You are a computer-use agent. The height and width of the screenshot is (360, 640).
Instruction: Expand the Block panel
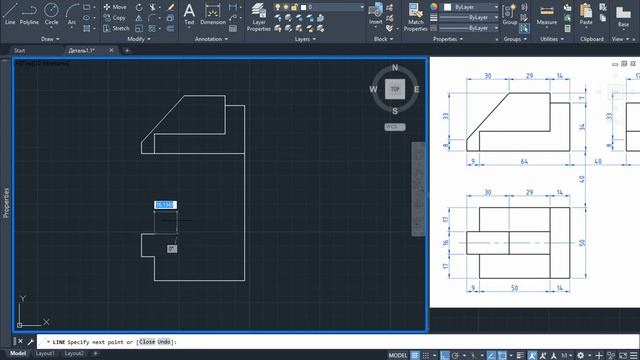click(384, 39)
